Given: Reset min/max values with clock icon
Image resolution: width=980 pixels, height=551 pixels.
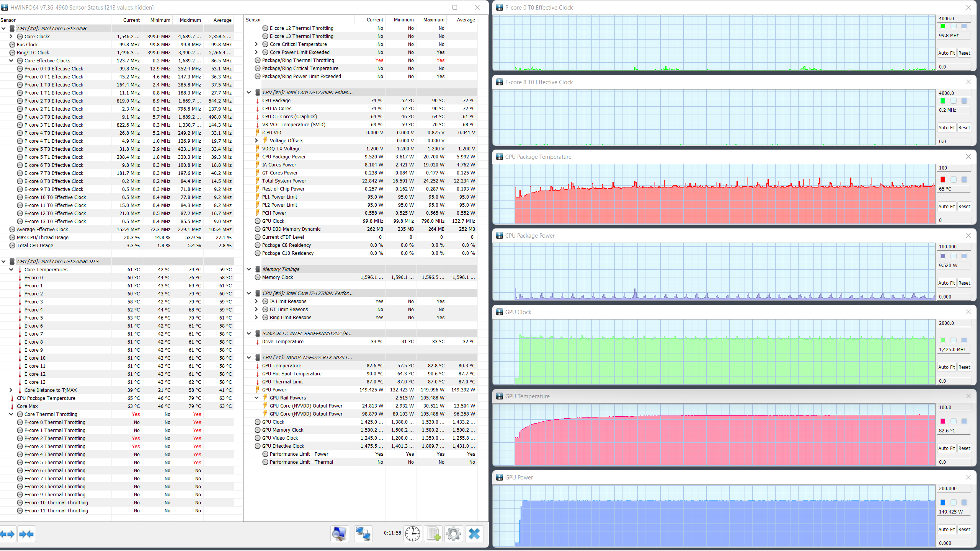Looking at the screenshot, I should (x=413, y=534).
